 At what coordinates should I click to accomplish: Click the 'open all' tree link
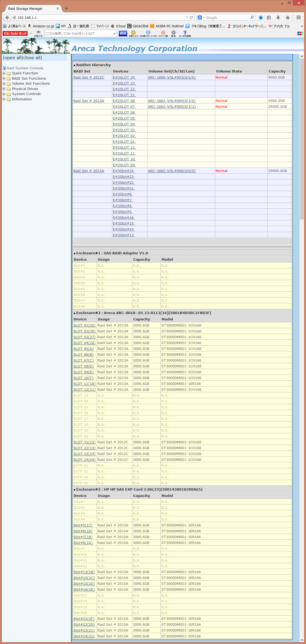click(12, 58)
